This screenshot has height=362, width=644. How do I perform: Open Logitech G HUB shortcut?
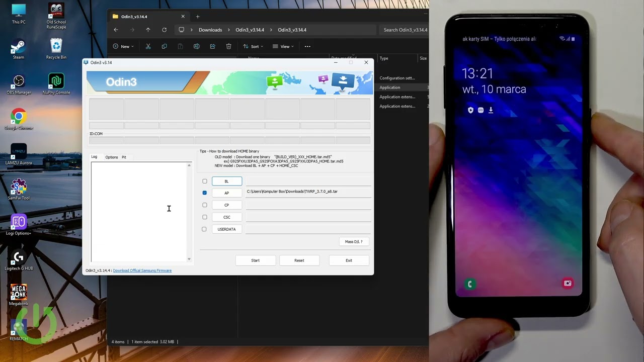19,260
